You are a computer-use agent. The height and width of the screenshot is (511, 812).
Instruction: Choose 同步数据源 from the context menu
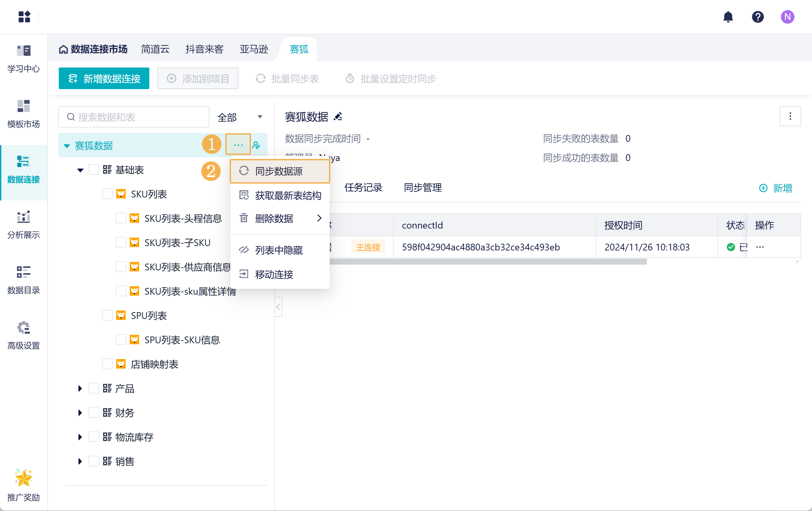(x=279, y=171)
